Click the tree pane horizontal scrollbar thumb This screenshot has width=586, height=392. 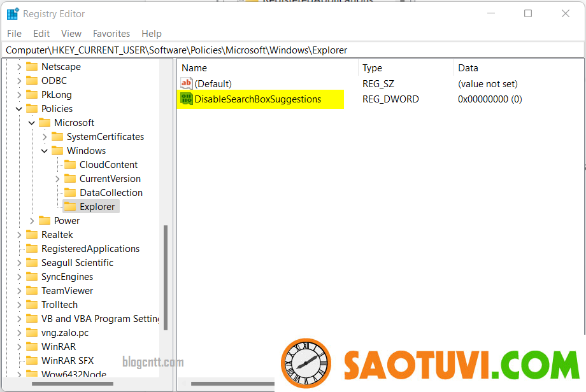coord(73,384)
